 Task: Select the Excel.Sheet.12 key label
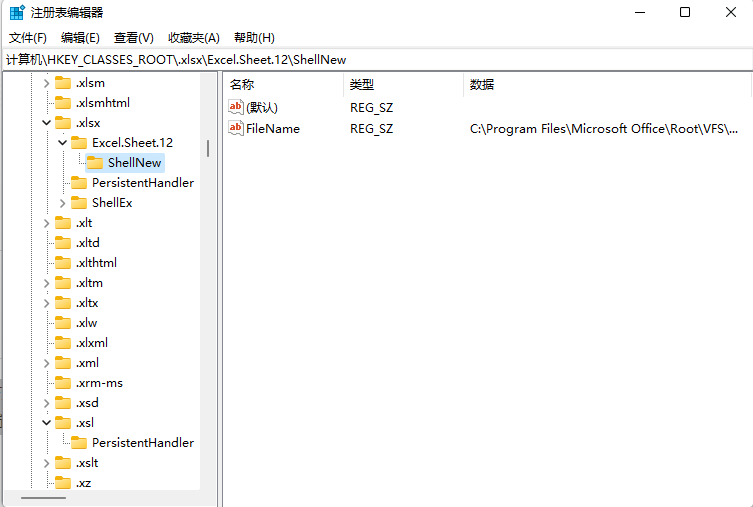click(133, 143)
